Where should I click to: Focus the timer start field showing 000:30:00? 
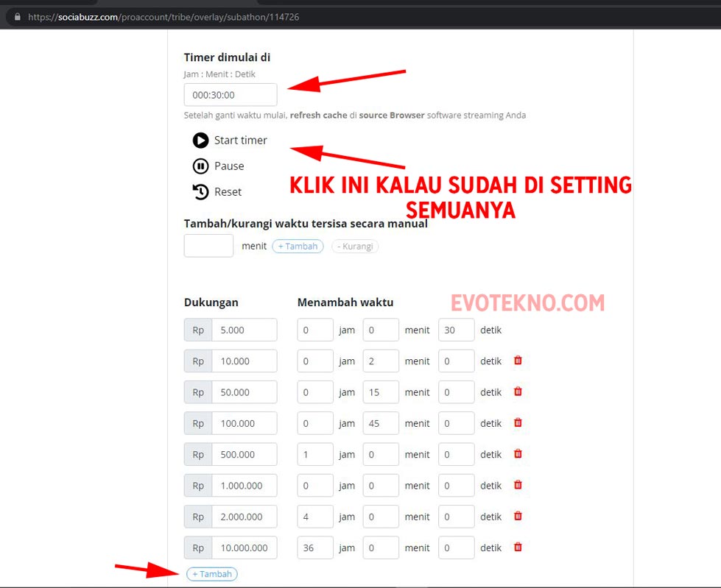[231, 95]
